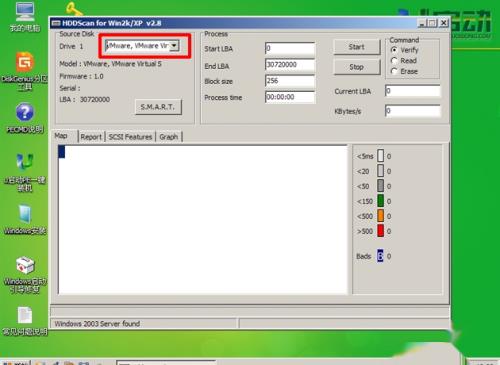Click the Stop button
The image size is (500, 365).
[x=357, y=67]
